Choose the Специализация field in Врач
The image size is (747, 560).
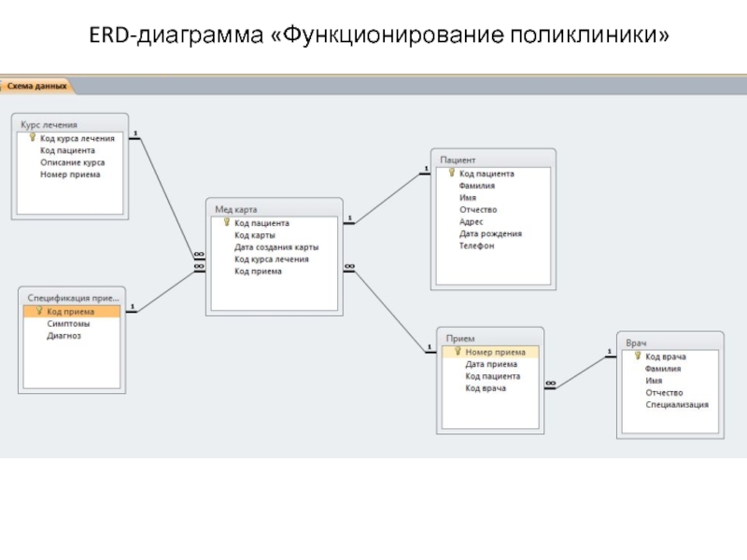pos(676,405)
